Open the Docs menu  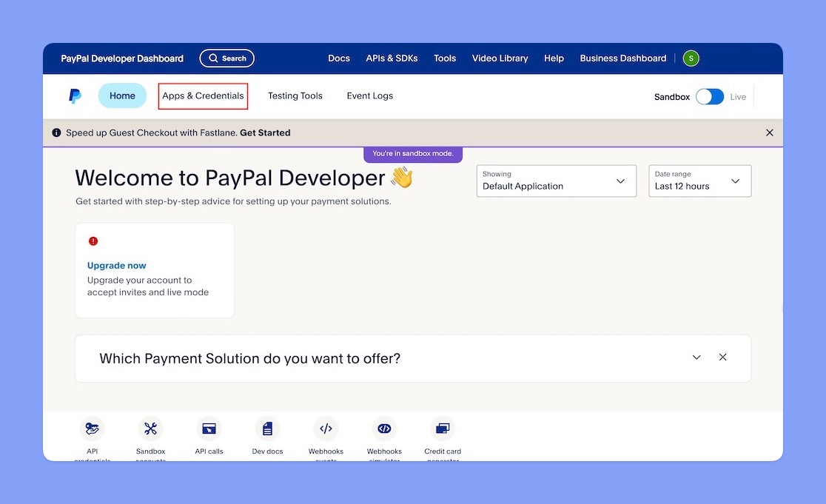pos(339,58)
